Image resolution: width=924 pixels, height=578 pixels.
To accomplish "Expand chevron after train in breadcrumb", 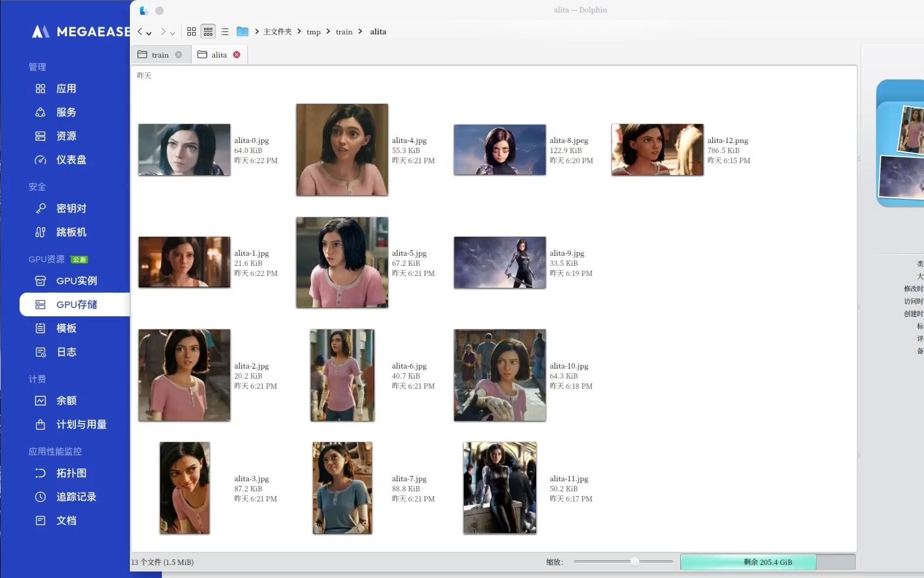I will [360, 31].
